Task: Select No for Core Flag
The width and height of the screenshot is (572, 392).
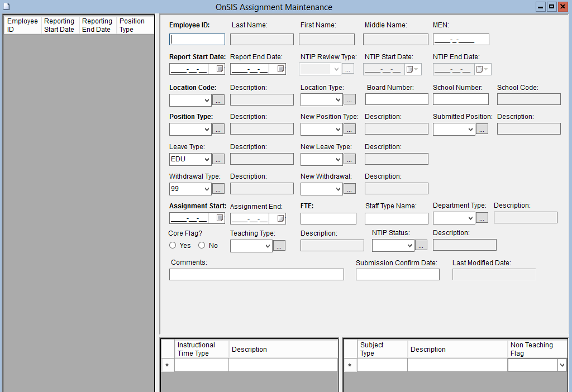Action: (x=202, y=246)
